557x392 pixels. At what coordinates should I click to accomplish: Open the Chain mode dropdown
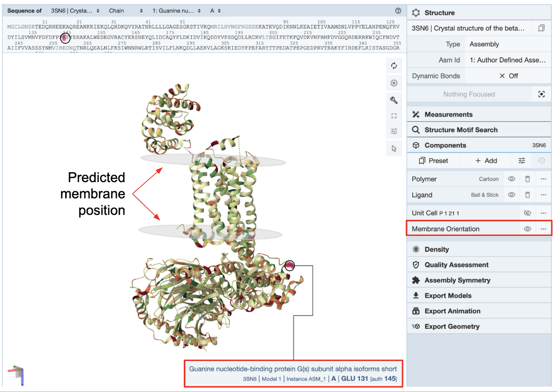click(x=125, y=10)
